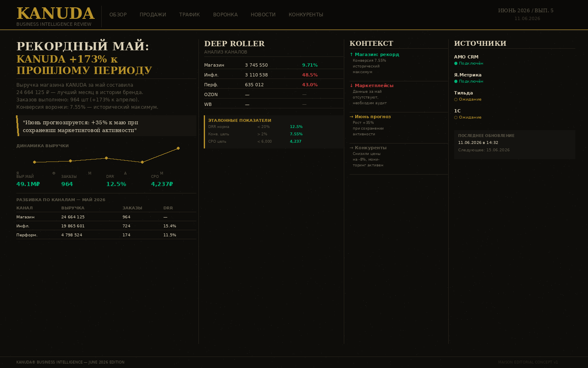
Task: Open the 'Июнь прогноз' context item
Action: tap(370, 117)
